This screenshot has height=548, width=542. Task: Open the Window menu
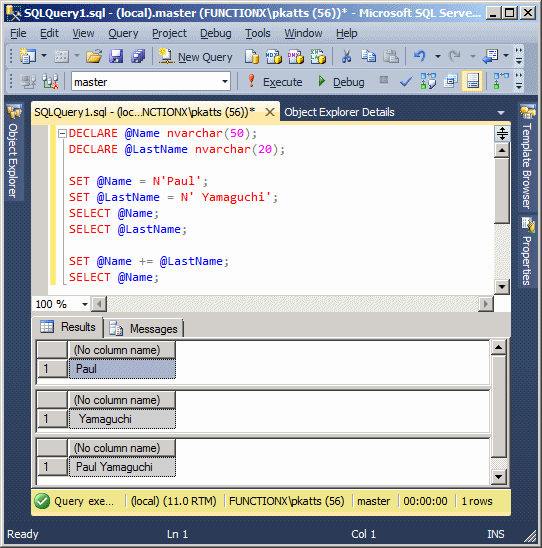(x=303, y=34)
